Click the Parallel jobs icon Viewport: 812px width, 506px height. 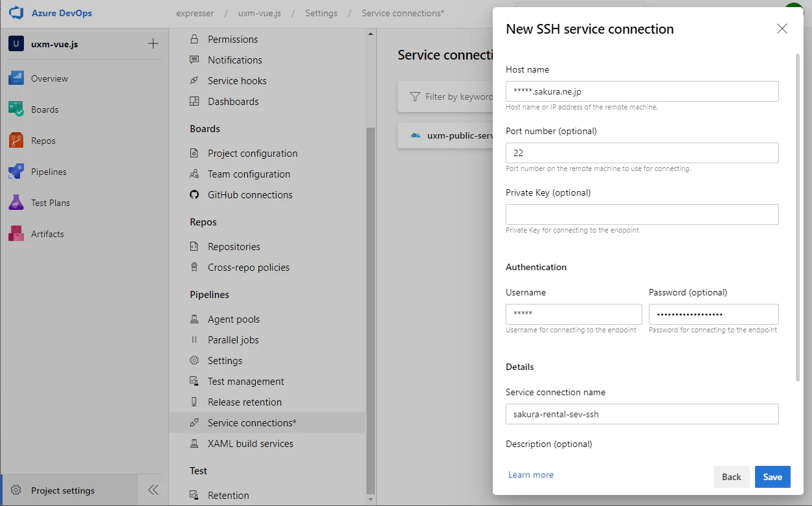click(x=194, y=340)
